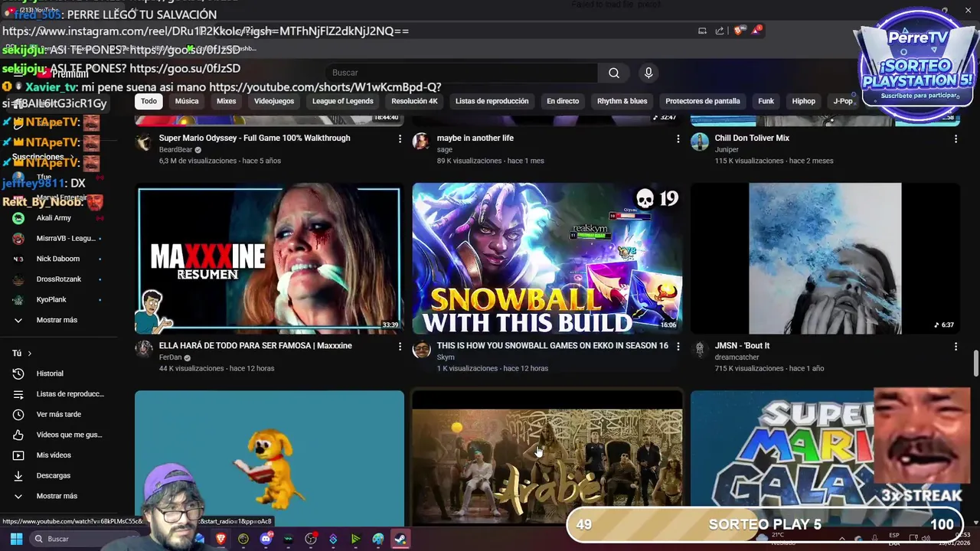Open the FerDan channel avatar
This screenshot has height=551, width=980.
tap(144, 349)
